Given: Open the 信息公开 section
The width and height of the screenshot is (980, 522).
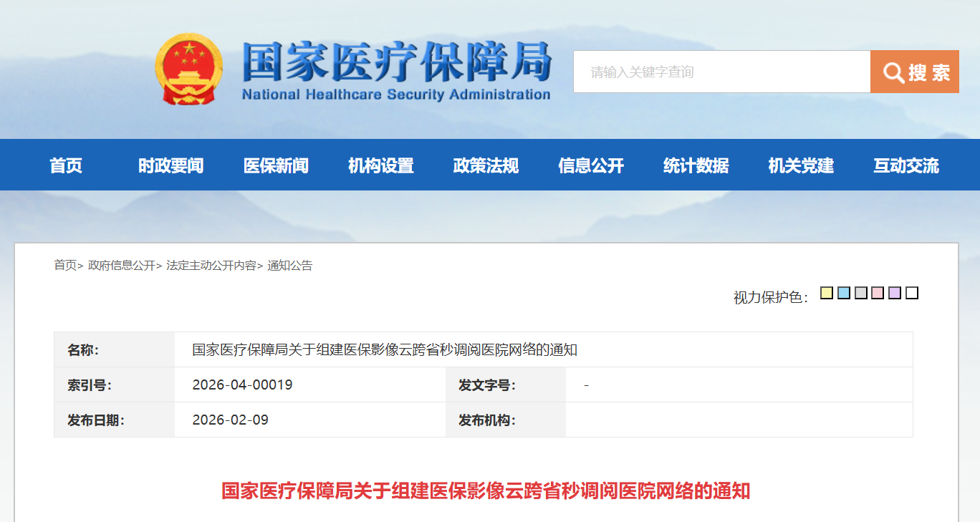Looking at the screenshot, I should pos(591,165).
